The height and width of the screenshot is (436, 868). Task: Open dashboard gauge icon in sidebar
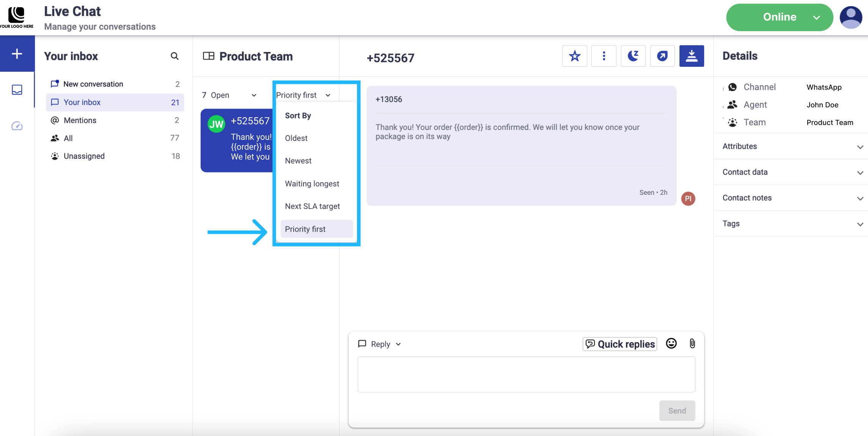click(x=17, y=126)
